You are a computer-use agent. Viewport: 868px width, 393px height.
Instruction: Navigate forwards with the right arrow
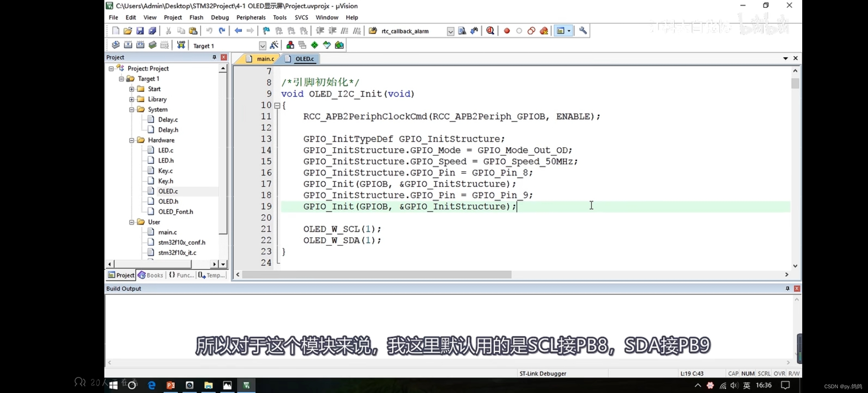[250, 31]
